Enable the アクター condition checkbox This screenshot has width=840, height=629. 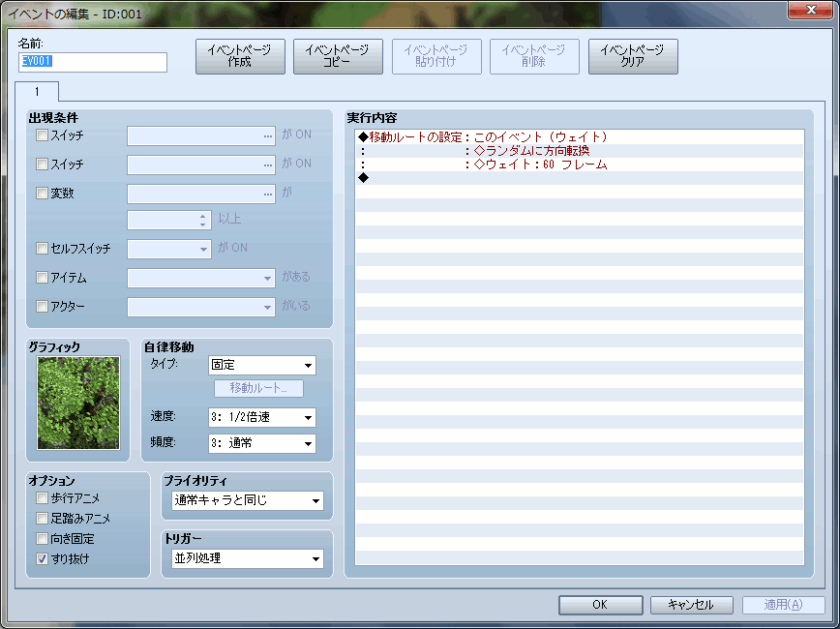[x=42, y=307]
